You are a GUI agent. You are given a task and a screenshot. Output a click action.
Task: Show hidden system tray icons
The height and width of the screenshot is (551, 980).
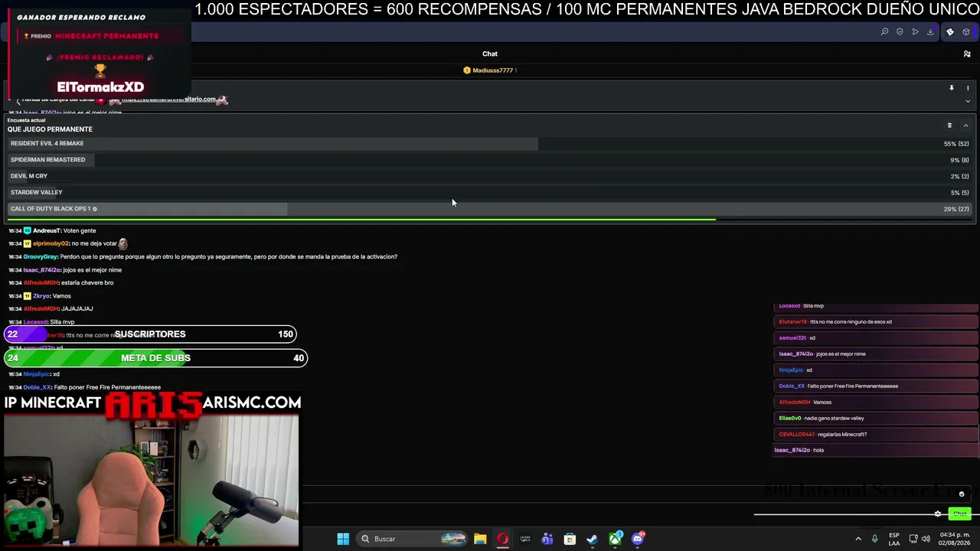(x=858, y=539)
